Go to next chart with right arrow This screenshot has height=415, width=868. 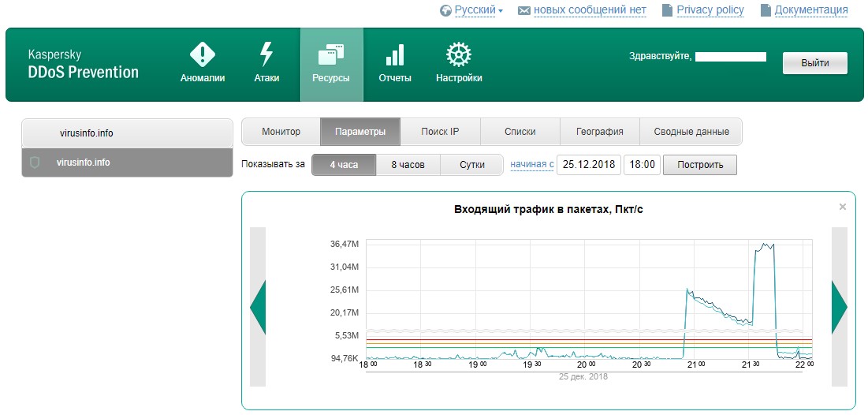coord(839,307)
